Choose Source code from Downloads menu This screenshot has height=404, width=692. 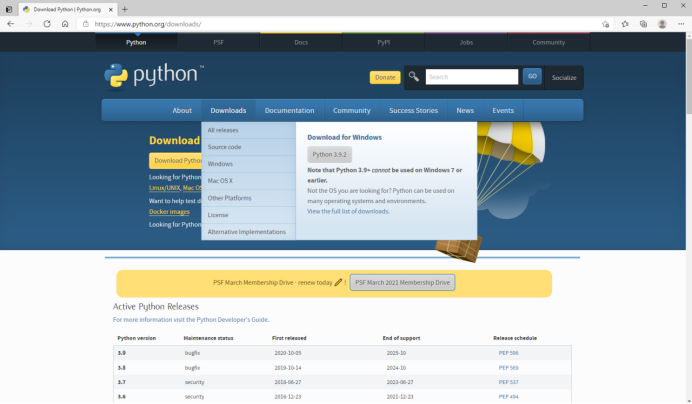(x=248, y=147)
